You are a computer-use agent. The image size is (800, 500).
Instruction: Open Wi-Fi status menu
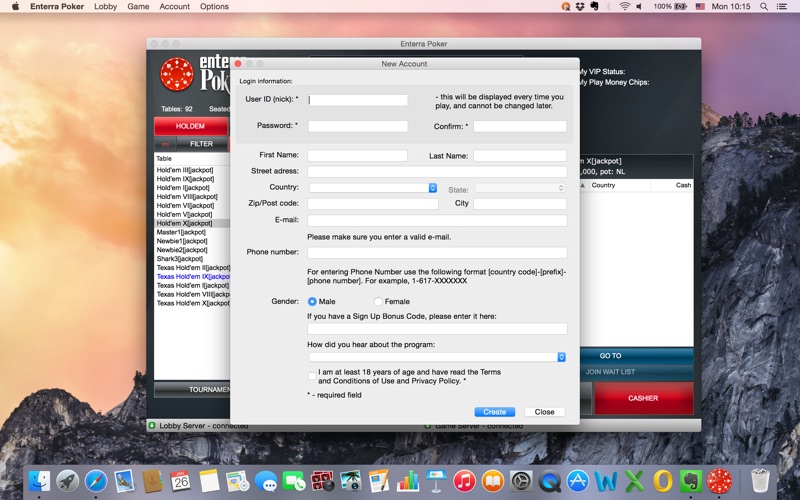tap(624, 7)
